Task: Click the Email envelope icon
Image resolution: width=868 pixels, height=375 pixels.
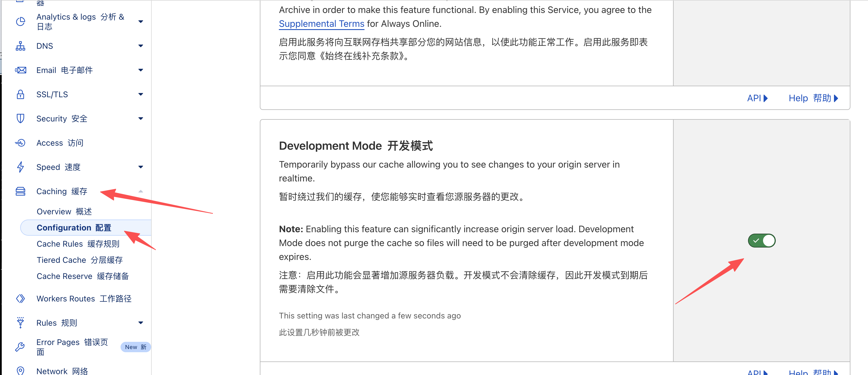Action: pos(20,70)
